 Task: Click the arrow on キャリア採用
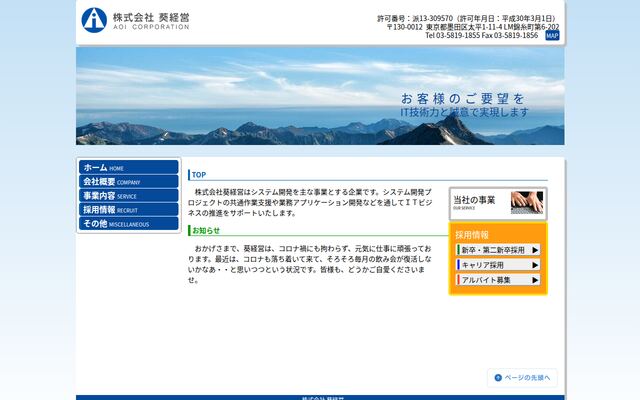[x=535, y=265]
